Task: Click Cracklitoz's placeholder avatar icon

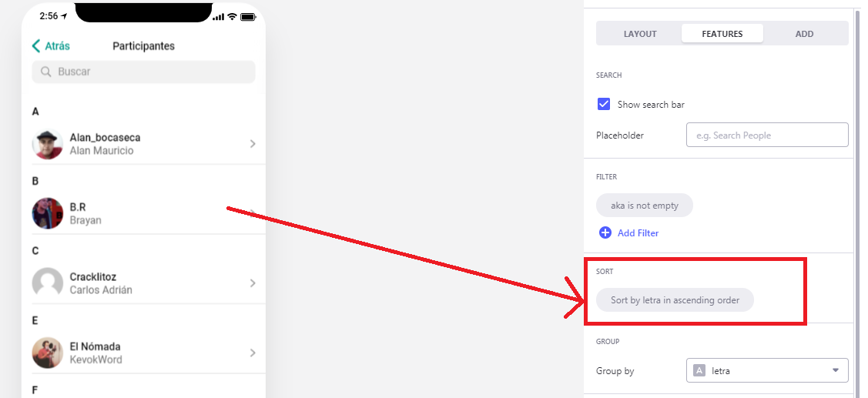Action: [48, 283]
